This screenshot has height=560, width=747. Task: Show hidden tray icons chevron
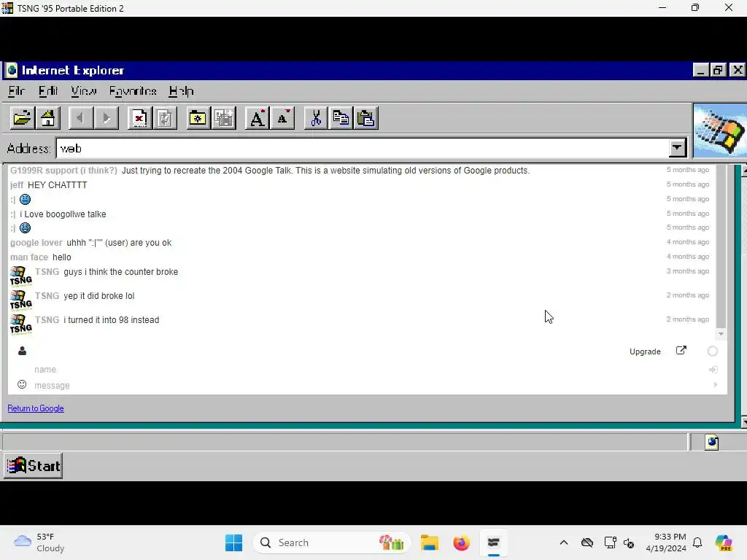(564, 542)
